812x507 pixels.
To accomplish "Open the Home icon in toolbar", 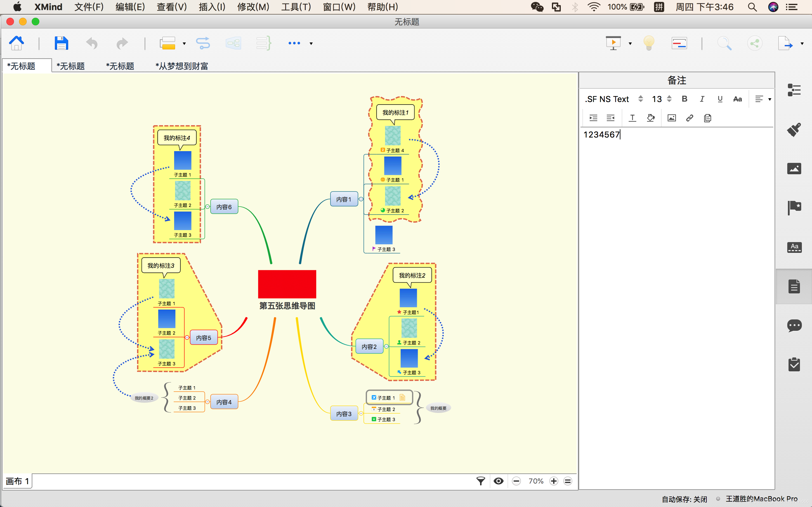I will 16,43.
